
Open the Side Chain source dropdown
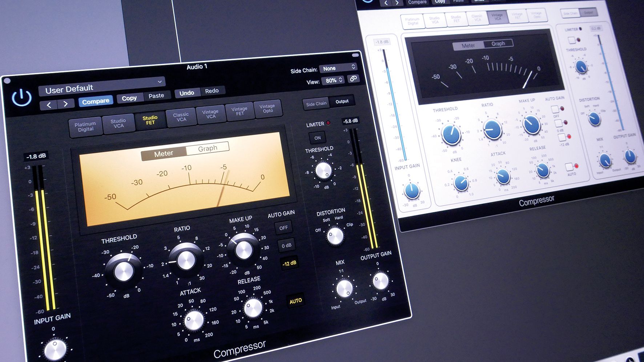point(338,68)
